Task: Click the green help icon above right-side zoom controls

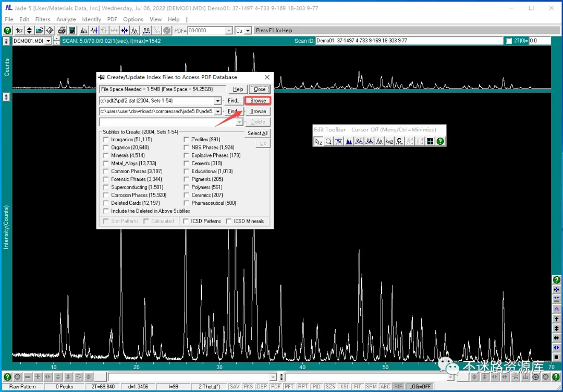Action: [x=556, y=280]
